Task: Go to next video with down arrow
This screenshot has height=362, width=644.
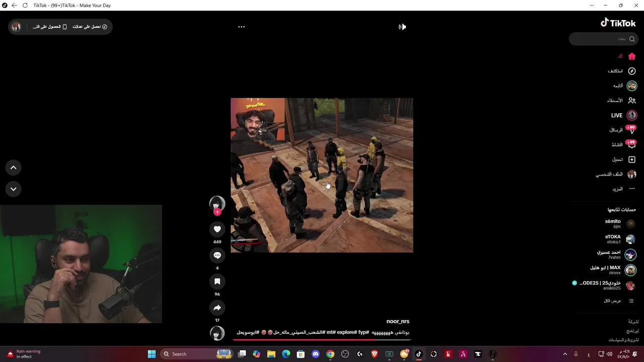Action: pyautogui.click(x=14, y=189)
